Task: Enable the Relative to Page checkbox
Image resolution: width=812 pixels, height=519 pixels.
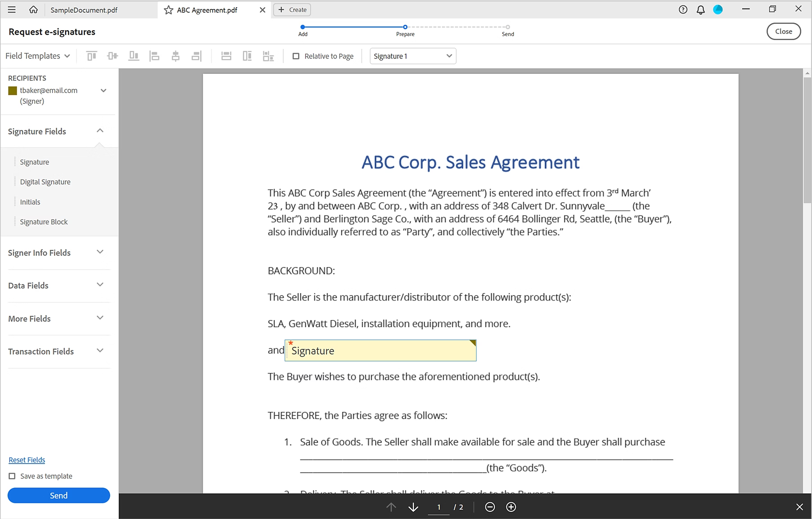Action: (296, 56)
